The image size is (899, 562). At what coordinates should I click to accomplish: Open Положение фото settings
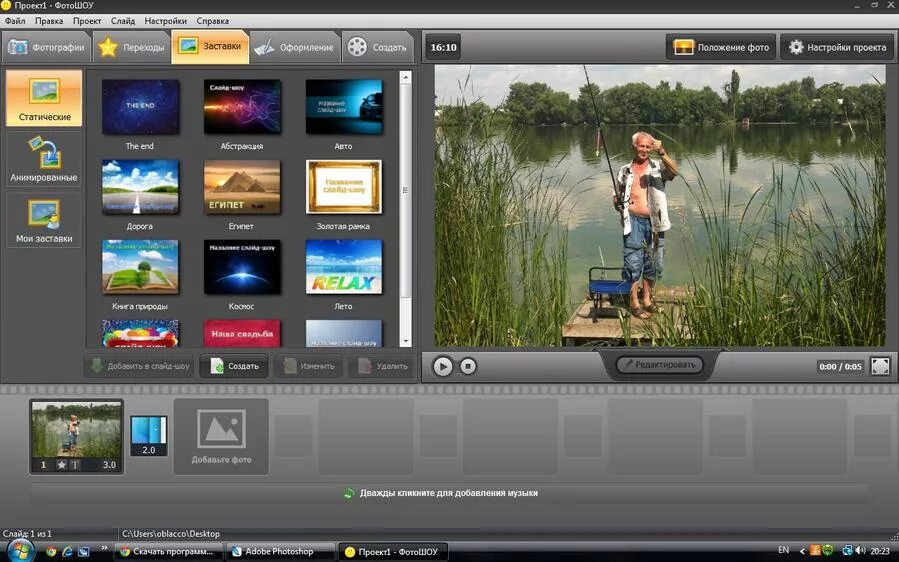coord(721,47)
